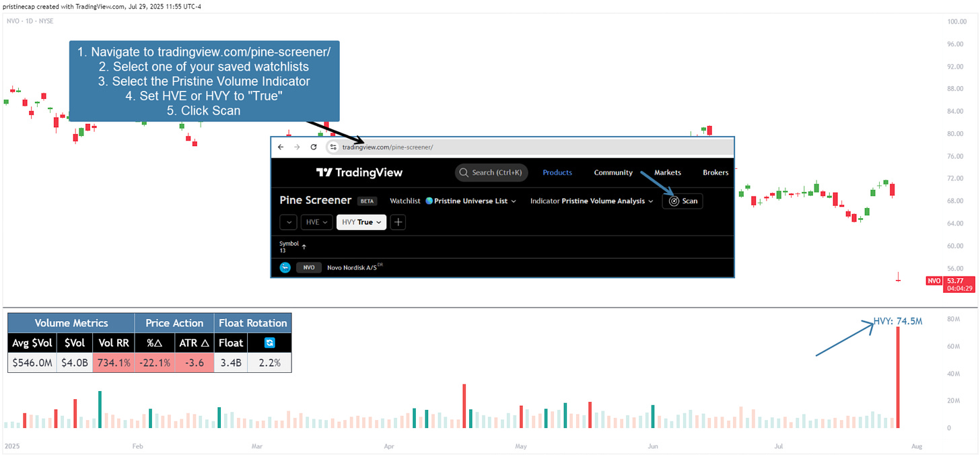The height and width of the screenshot is (455, 980).
Task: Click the Pine Screener title
Action: tap(316, 200)
